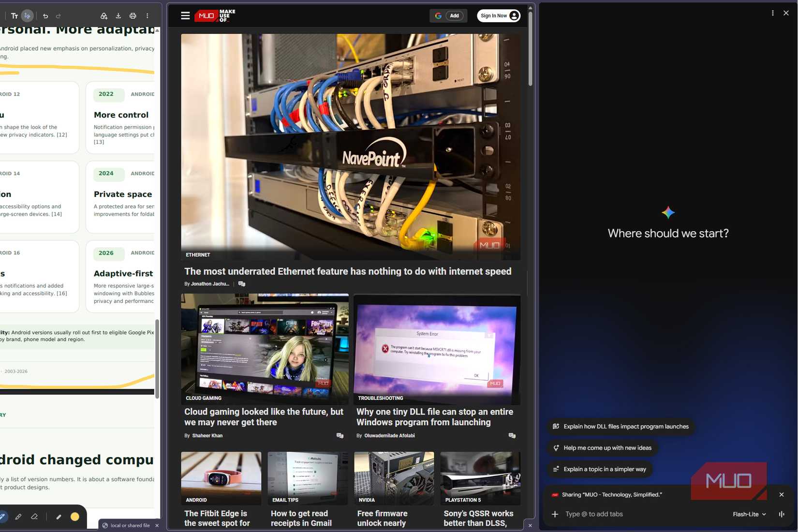Start Gemini voice mode with waveform icon
This screenshot has width=798, height=532.
[782, 515]
